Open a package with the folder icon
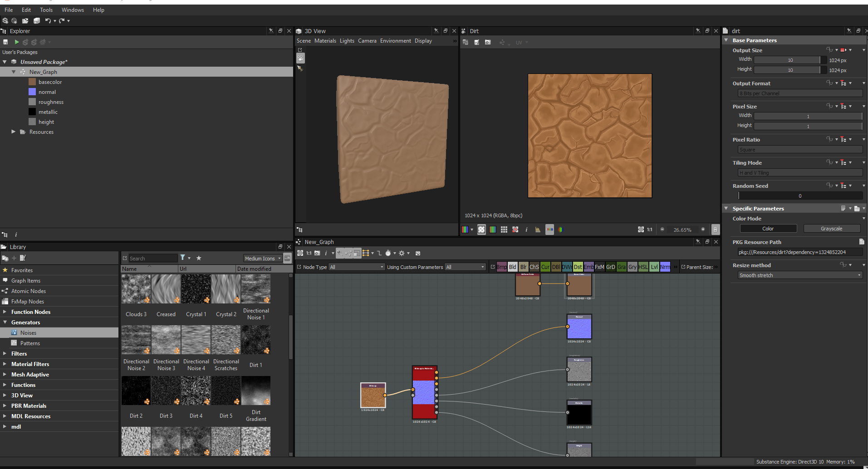Viewport: 868px width, 469px height. point(25,21)
